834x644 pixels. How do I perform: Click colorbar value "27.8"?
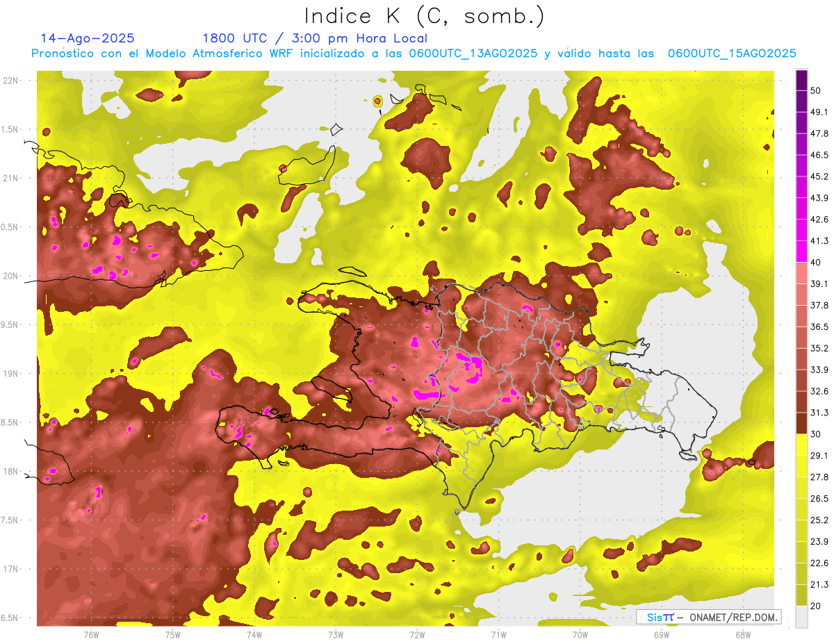(x=819, y=477)
